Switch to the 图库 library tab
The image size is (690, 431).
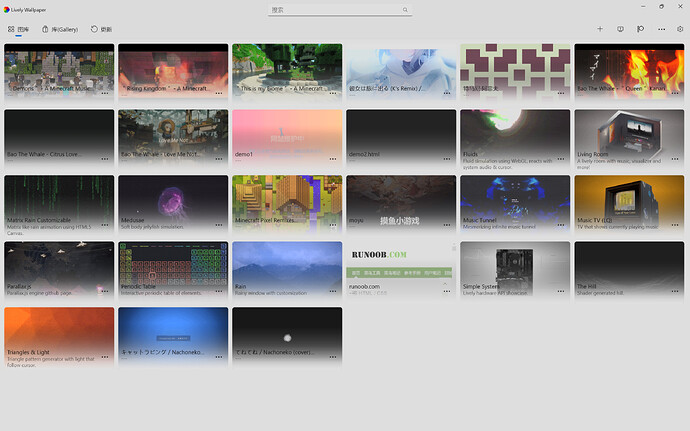18,29
